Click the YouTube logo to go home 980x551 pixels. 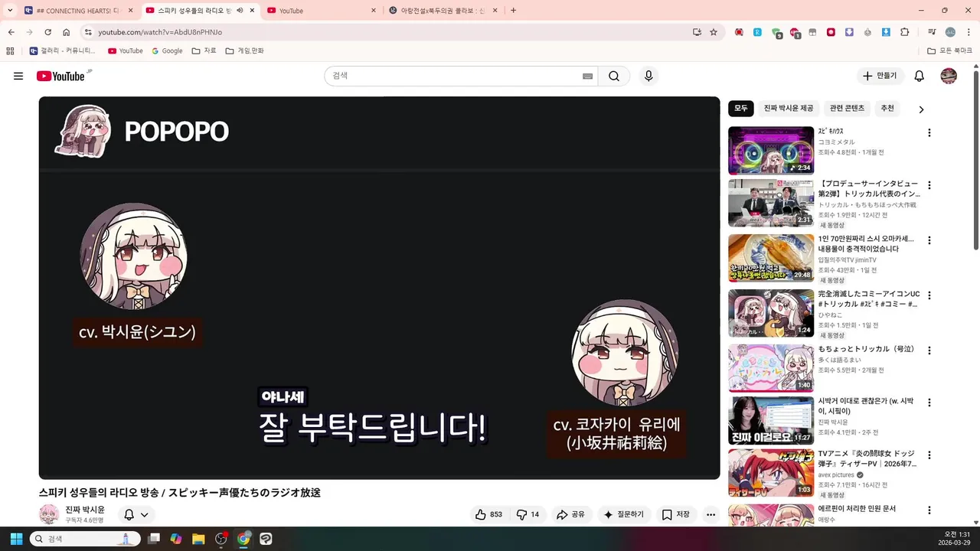pos(60,76)
